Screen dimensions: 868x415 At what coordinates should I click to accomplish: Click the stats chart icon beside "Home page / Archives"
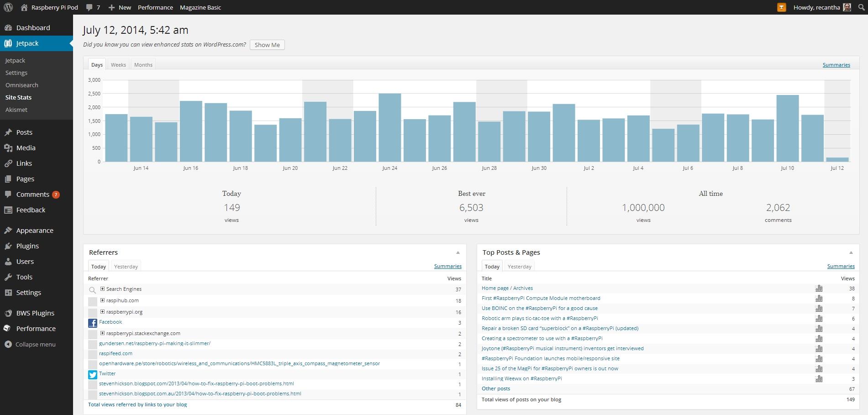819,288
